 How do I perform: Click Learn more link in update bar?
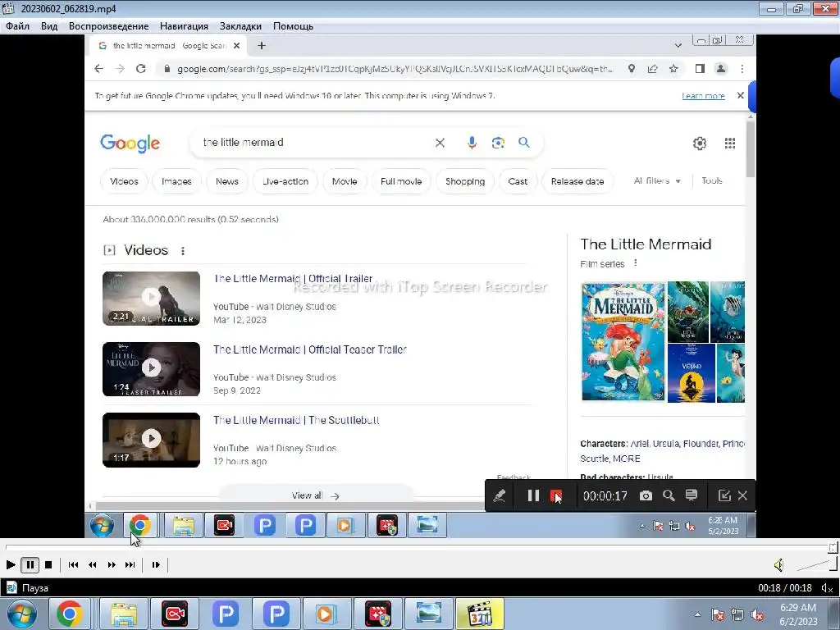pos(703,96)
